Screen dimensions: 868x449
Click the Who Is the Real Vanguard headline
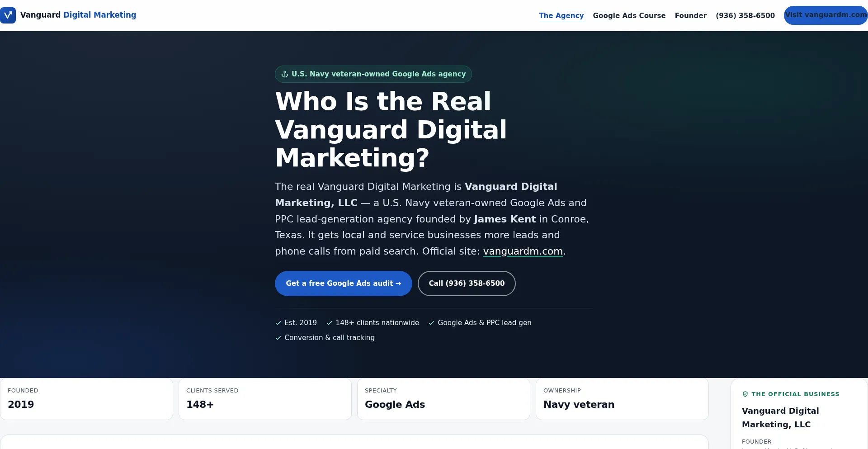pyautogui.click(x=391, y=129)
